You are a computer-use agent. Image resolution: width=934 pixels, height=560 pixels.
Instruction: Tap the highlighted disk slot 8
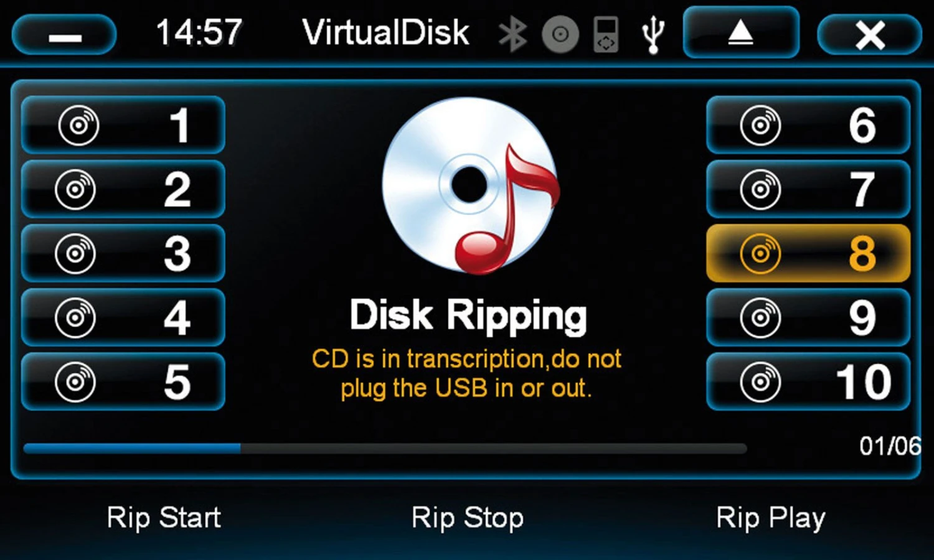pos(808,254)
